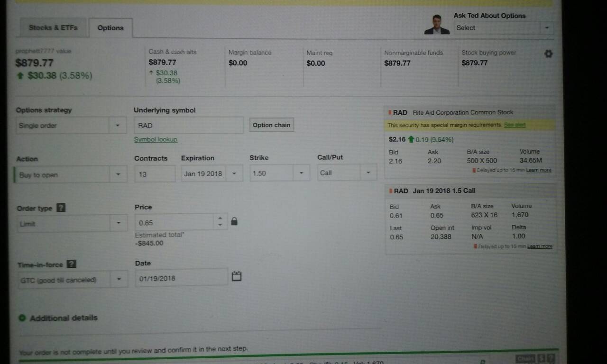The image size is (607, 364).
Task: Click the RAD stock price $2.16
Action: click(397, 139)
